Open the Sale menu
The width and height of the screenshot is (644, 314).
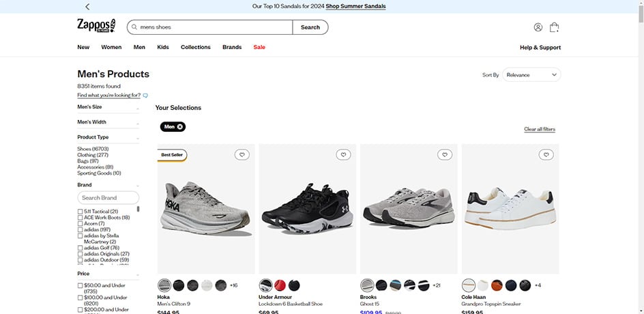coord(259,47)
